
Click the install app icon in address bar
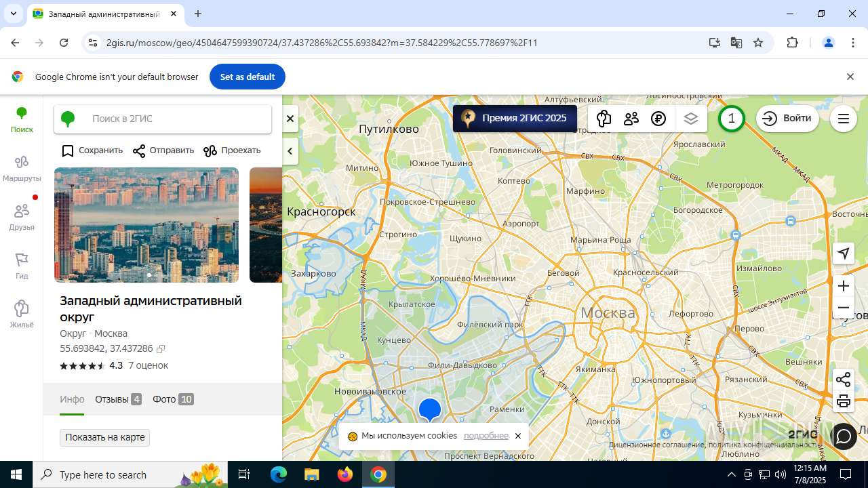715,43
